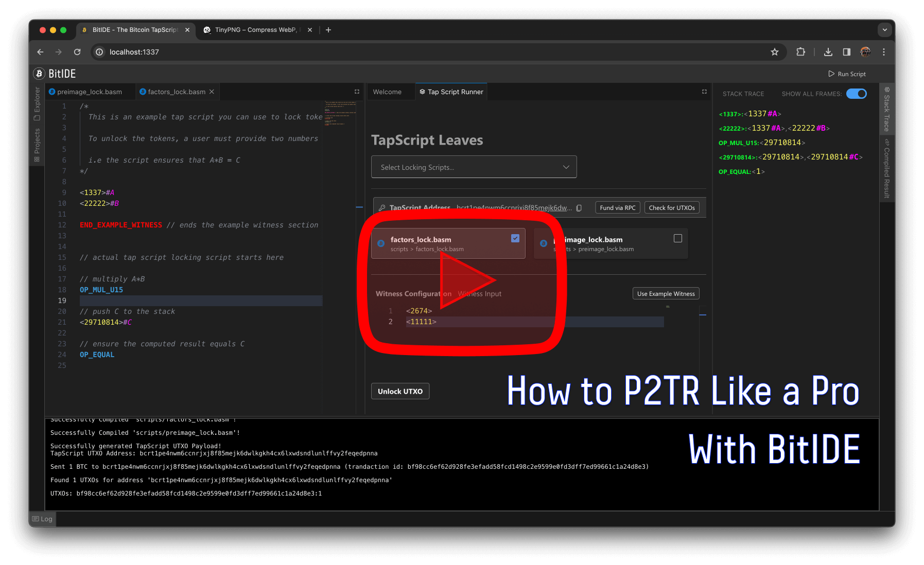The width and height of the screenshot is (924, 565).
Task: Open the Log panel tab
Action: [42, 519]
